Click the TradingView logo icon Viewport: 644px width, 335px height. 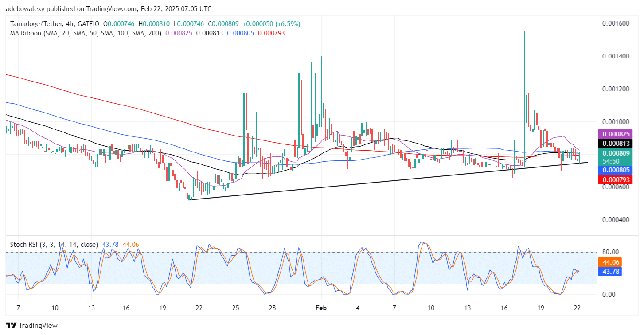pyautogui.click(x=12, y=326)
